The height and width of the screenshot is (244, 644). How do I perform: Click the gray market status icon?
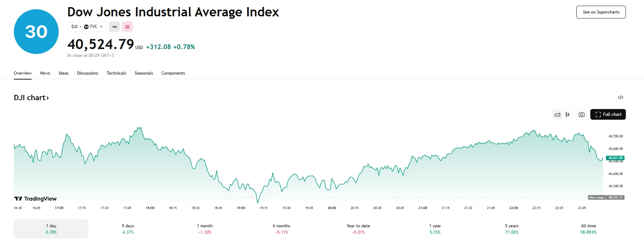(115, 27)
